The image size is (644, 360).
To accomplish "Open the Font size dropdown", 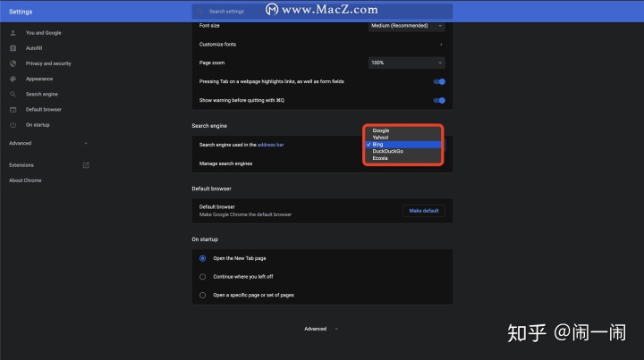I will tap(407, 26).
